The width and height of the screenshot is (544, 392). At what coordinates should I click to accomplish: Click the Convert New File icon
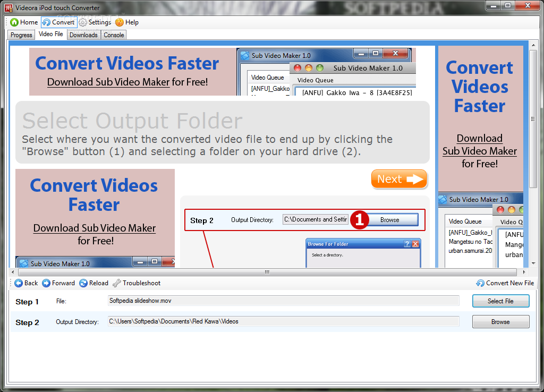point(480,283)
